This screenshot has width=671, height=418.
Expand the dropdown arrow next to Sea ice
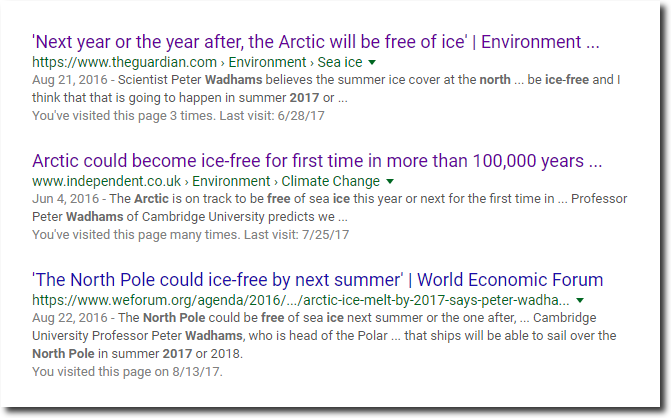coord(372,62)
